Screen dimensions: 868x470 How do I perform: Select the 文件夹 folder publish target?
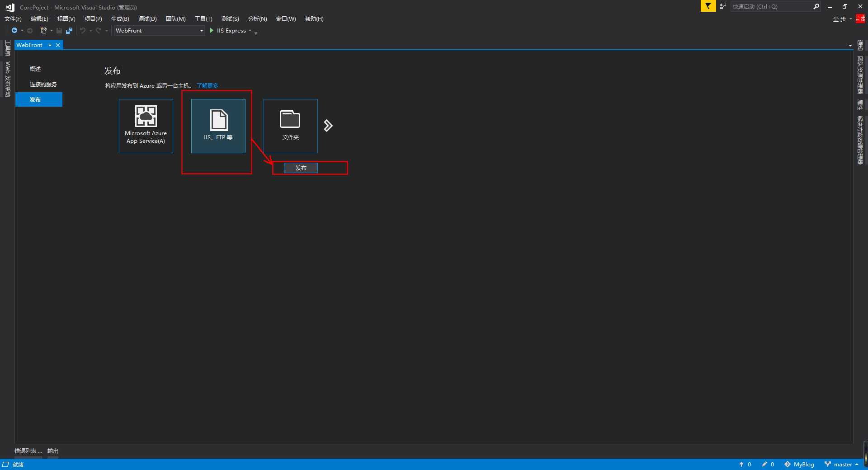click(291, 126)
